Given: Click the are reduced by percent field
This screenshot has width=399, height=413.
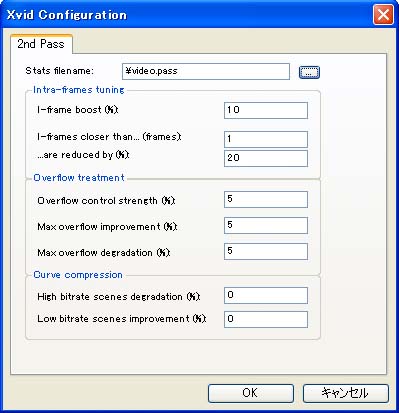Looking at the screenshot, I should [x=266, y=158].
